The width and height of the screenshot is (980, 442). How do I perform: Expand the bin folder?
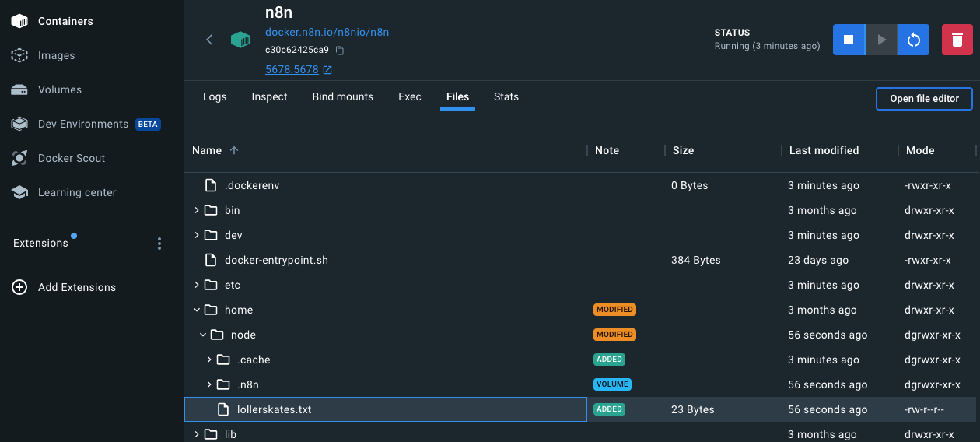(x=197, y=210)
